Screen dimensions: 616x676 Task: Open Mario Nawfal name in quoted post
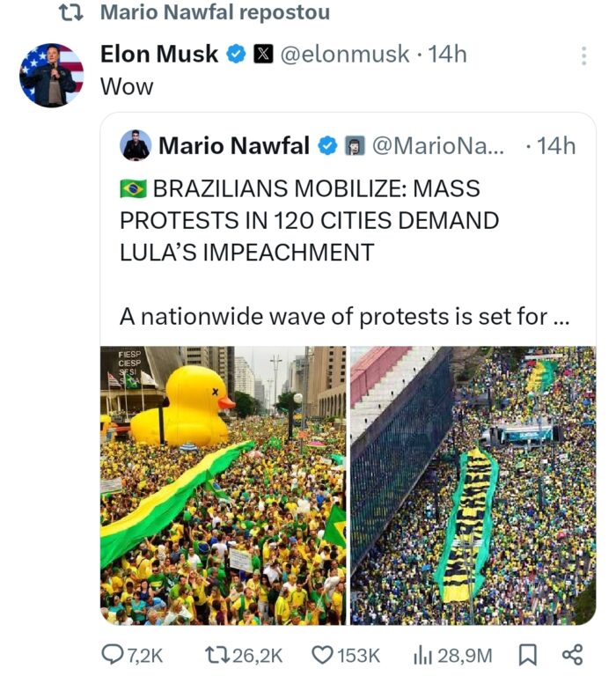(x=233, y=146)
